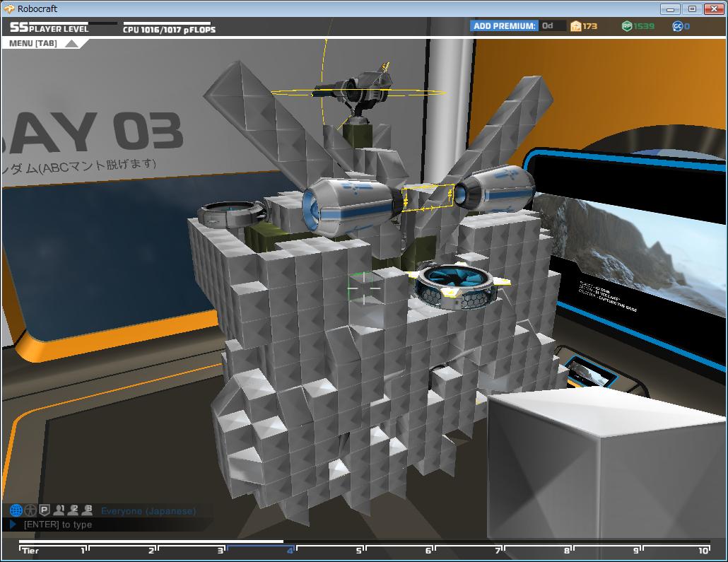This screenshot has height=562, width=728.
Task: Click the 173 tech points value
Action: coord(589,26)
